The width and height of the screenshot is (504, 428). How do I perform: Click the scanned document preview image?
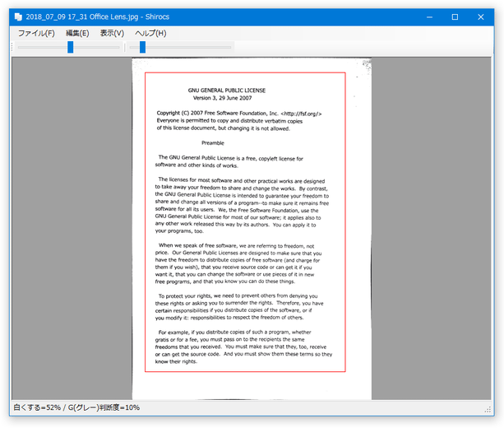coord(252,229)
